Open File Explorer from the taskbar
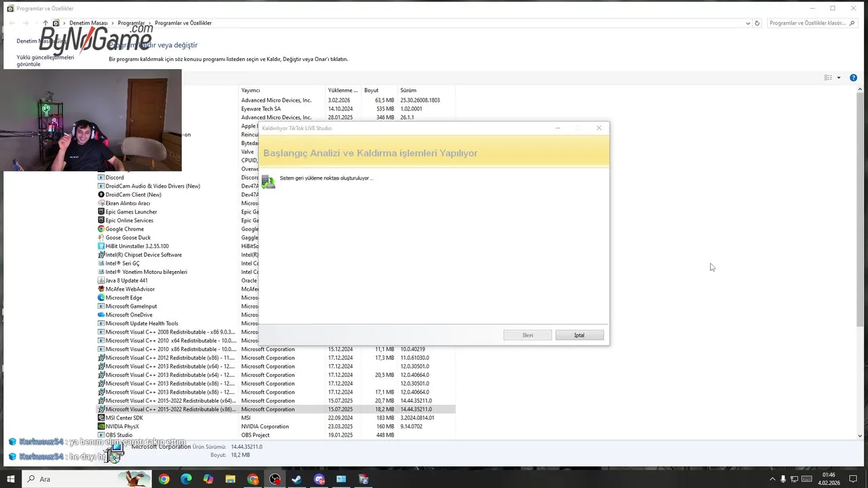This screenshot has height=488, width=868. click(231, 479)
